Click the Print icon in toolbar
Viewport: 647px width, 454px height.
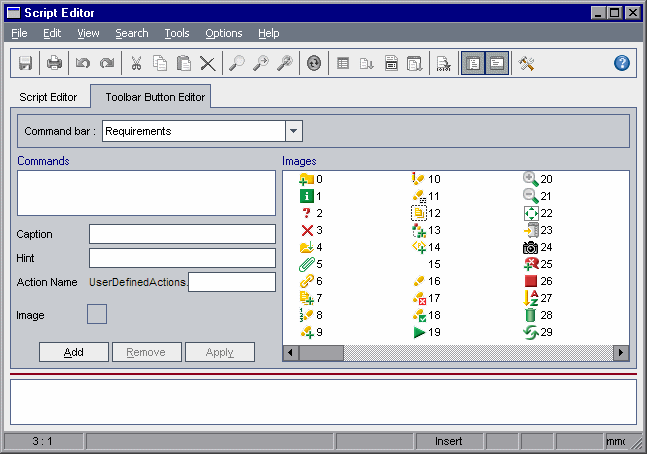pyautogui.click(x=54, y=63)
